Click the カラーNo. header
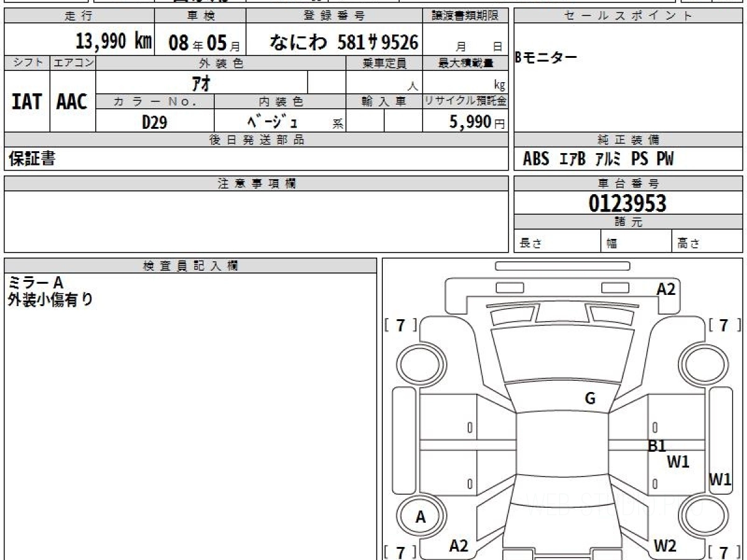Screen dimensions: 747x560 coord(155,102)
